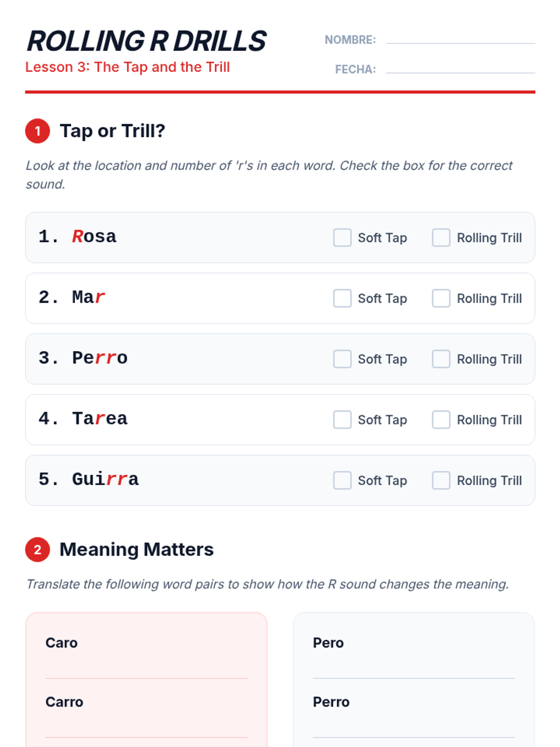560x747 pixels.
Task: Click the Rolling R Drills title
Action: tap(146, 41)
